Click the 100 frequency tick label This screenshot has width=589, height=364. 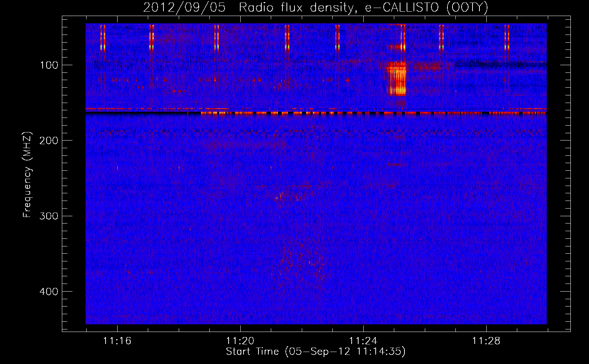(49, 65)
